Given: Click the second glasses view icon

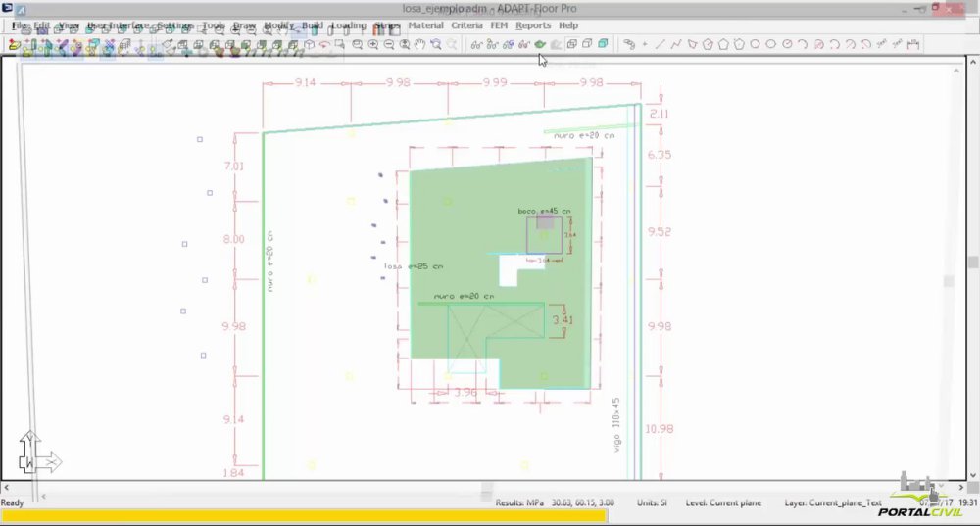Looking at the screenshot, I should [x=493, y=44].
